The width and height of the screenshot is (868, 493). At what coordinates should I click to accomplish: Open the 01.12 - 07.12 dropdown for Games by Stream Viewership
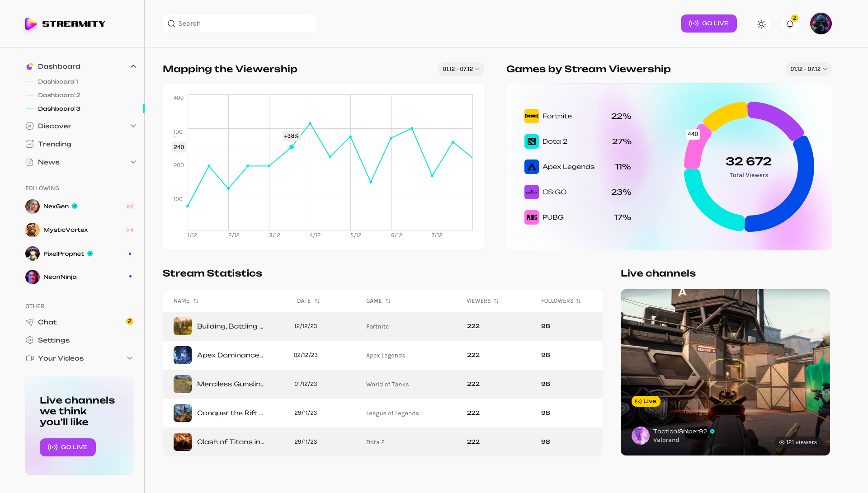tap(809, 69)
